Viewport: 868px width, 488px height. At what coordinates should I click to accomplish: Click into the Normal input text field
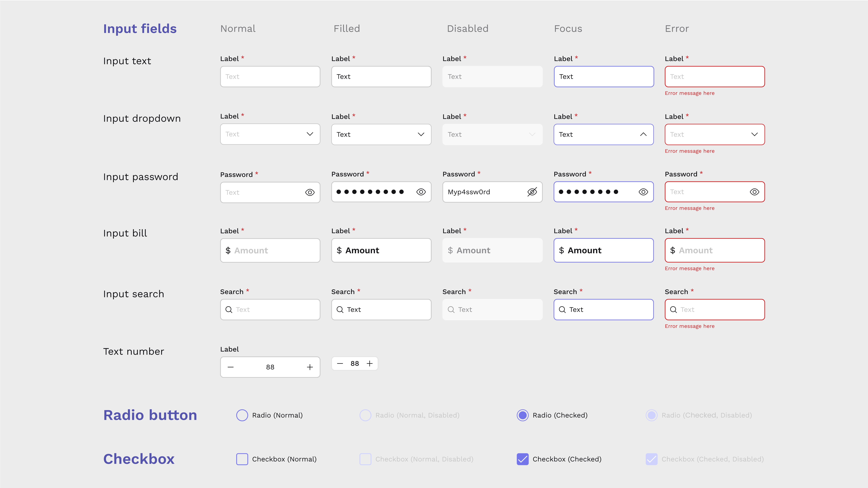coord(270,76)
